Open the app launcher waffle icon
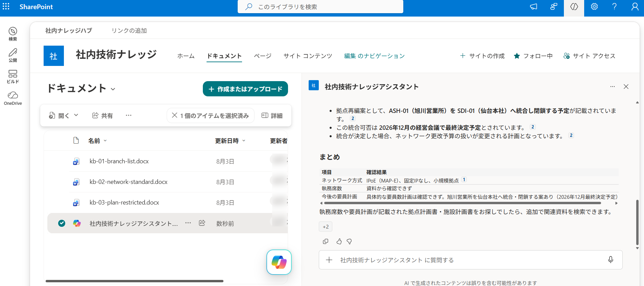 click(x=6, y=7)
